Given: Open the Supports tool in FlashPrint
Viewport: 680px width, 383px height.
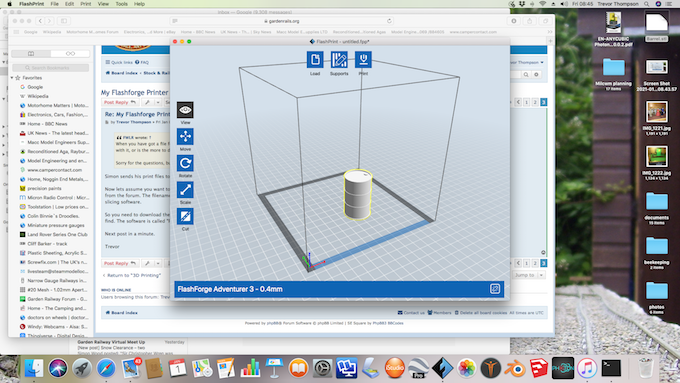Looking at the screenshot, I should (339, 60).
